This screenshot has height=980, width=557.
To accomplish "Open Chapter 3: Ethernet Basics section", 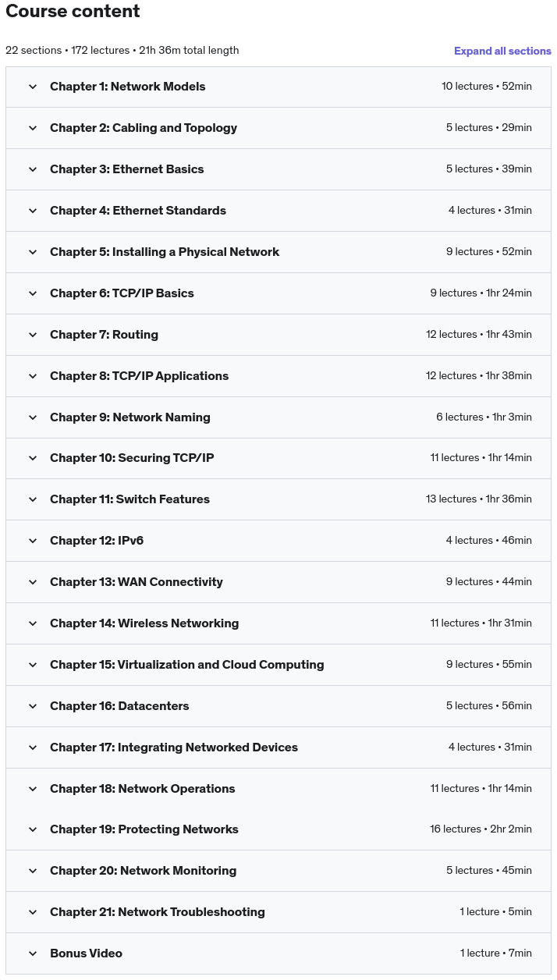I will point(278,169).
